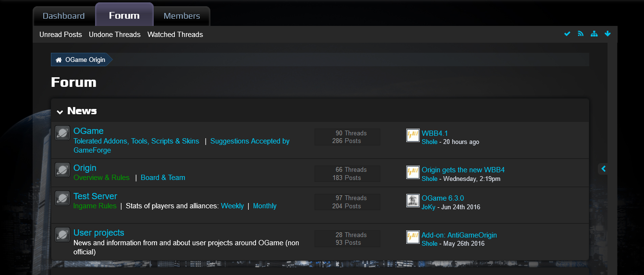Open the Monthly stats link
The width and height of the screenshot is (644, 275).
pyautogui.click(x=265, y=206)
